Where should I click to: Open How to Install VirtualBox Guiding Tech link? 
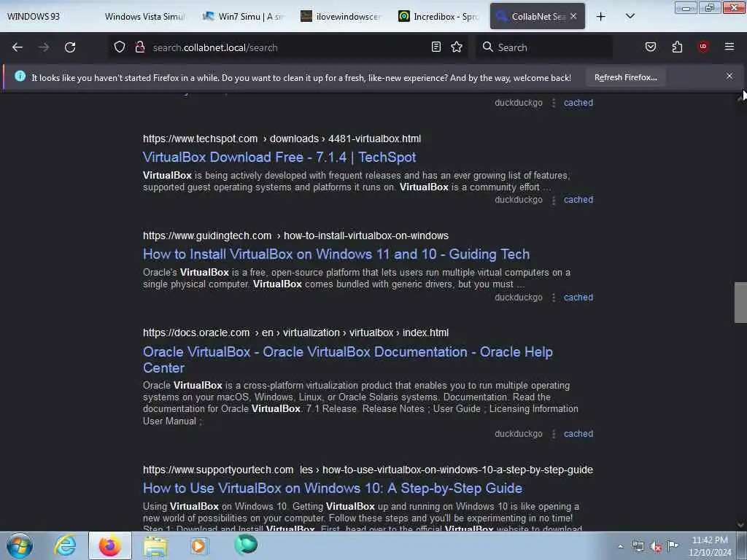pyautogui.click(x=336, y=254)
